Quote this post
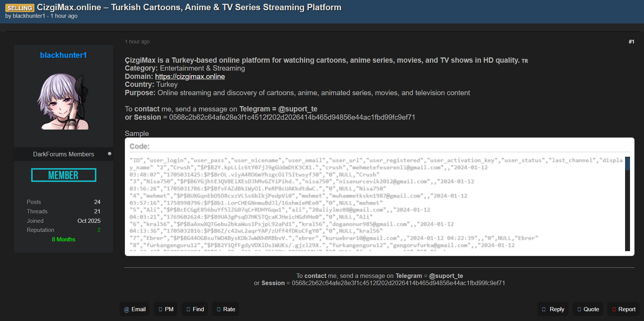The image size is (644, 321). (x=588, y=309)
